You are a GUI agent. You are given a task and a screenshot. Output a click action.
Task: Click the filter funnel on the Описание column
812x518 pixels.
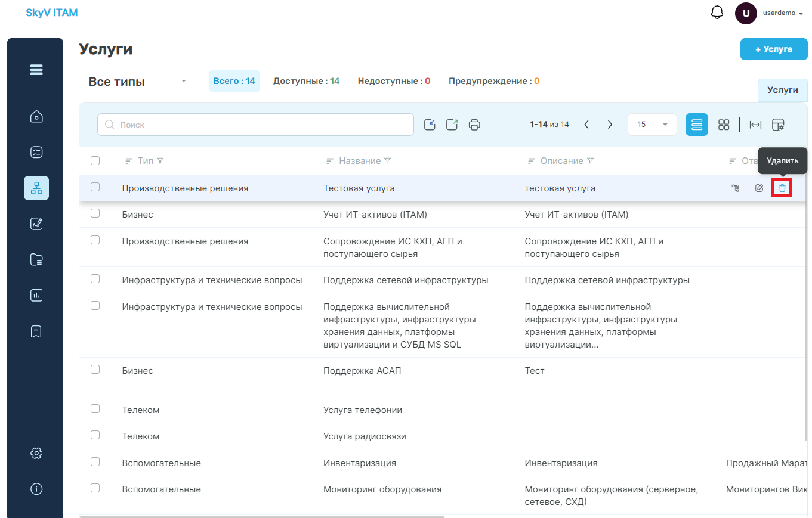pyautogui.click(x=591, y=161)
